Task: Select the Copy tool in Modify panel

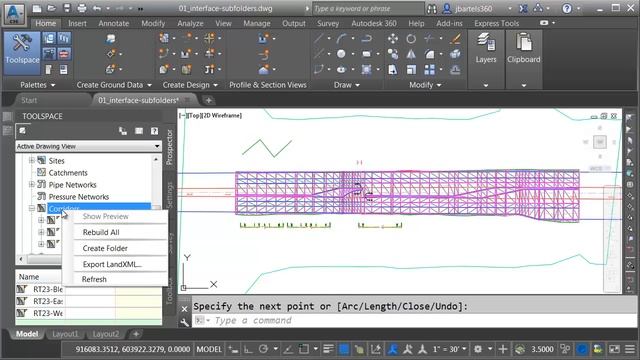Action: [x=393, y=54]
